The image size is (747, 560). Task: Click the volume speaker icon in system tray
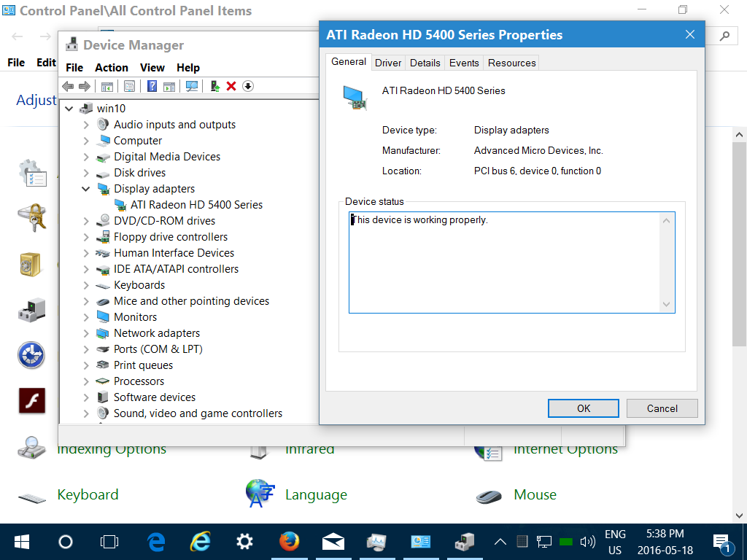(x=588, y=542)
